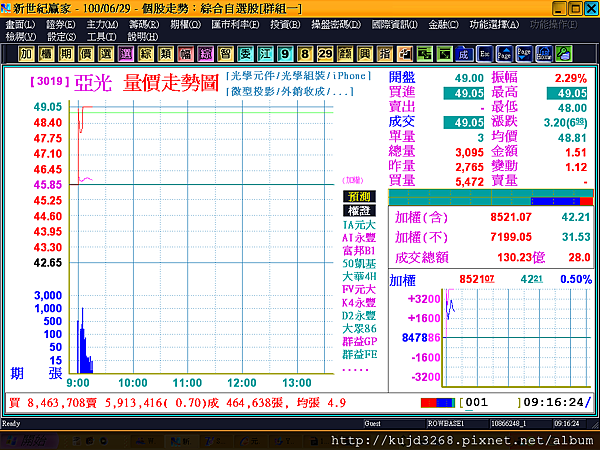Click the pink 選 toolbar icon
The height and width of the screenshot is (450, 600).
click(126, 54)
